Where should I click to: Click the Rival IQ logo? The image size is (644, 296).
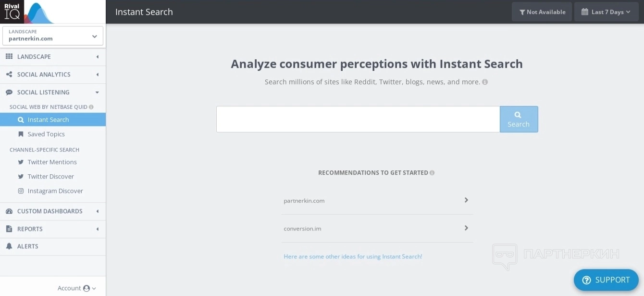pyautogui.click(x=28, y=12)
